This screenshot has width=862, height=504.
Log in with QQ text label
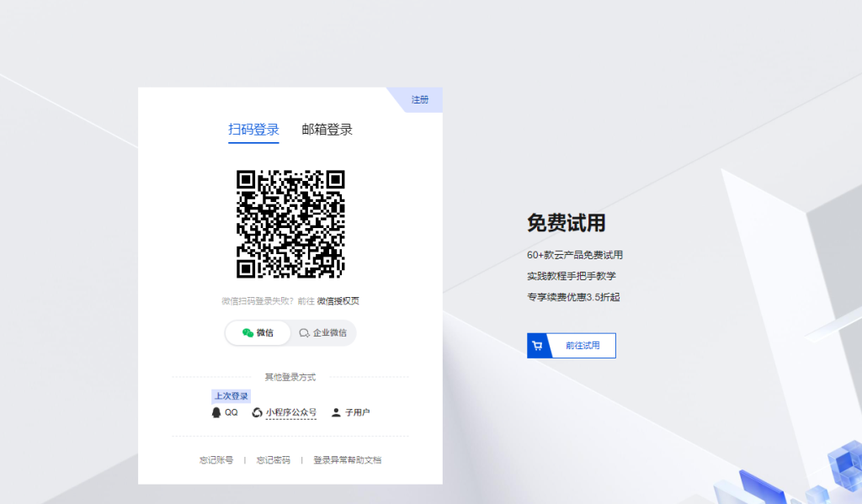[231, 412]
